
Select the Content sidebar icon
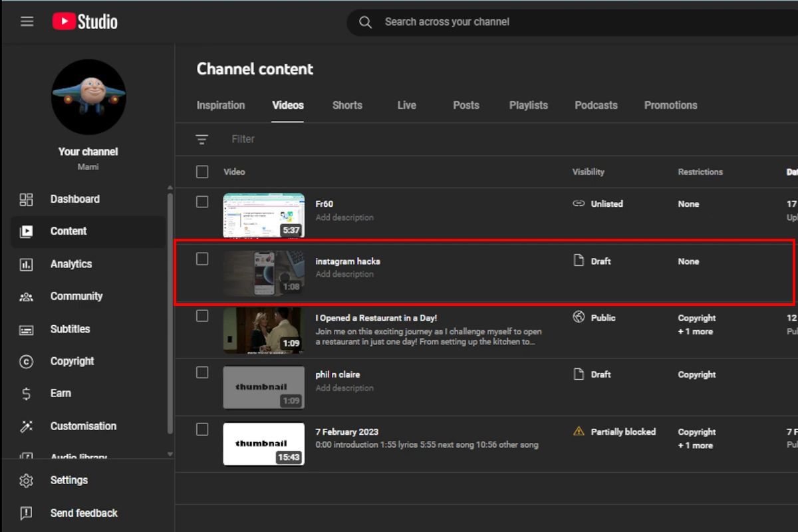tap(26, 231)
